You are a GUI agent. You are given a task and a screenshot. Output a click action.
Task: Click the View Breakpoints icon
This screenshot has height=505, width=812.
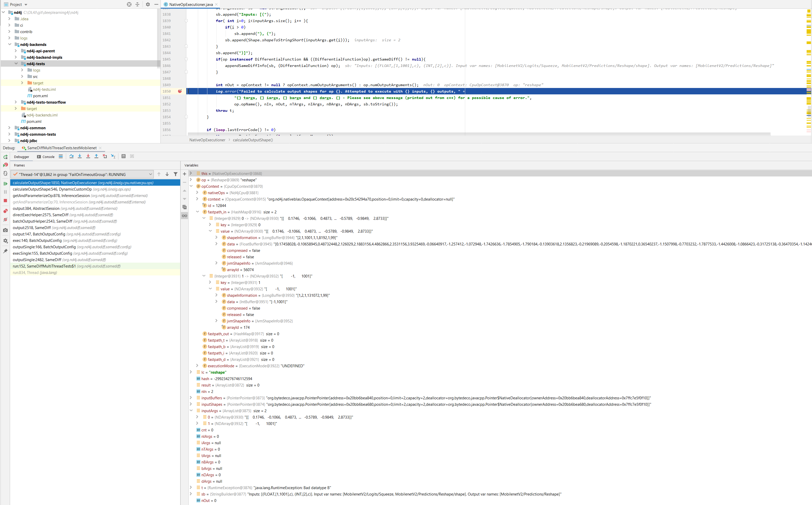click(x=5, y=211)
